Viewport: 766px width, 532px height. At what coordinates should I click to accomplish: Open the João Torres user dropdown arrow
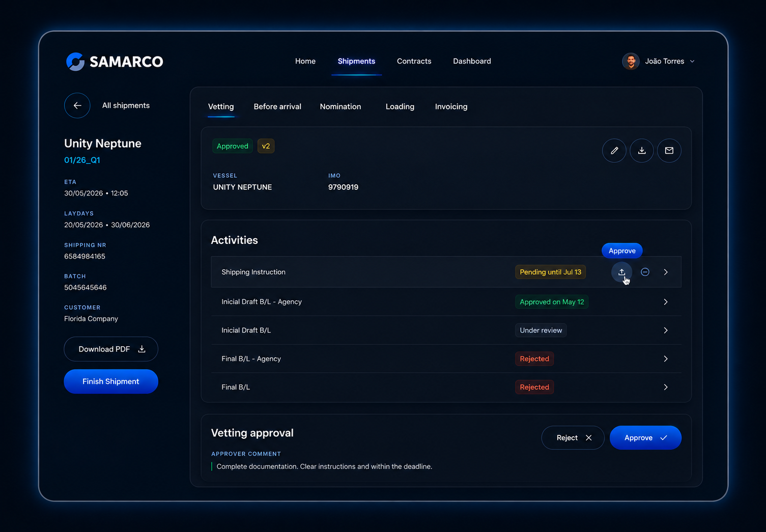click(692, 61)
